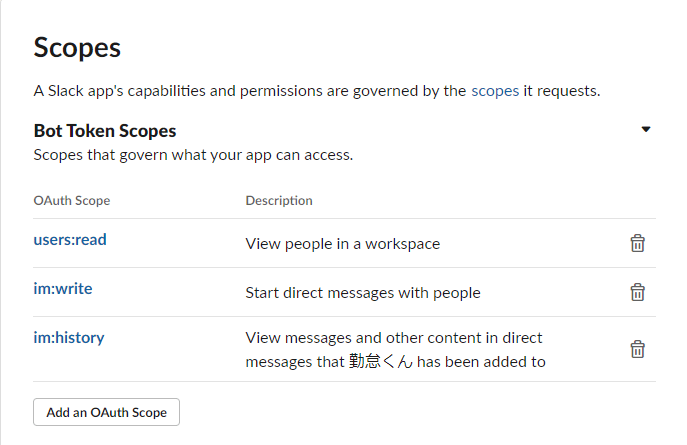
Task: Click trash icon for im:history scope
Action: click(x=637, y=349)
